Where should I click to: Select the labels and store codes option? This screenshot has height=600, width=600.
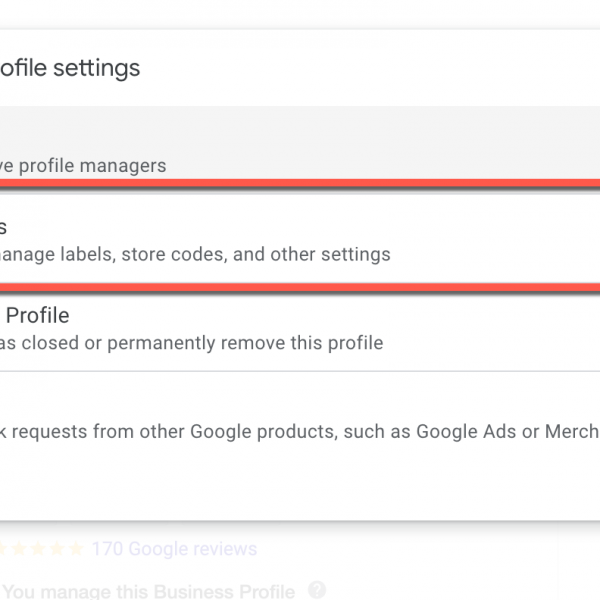[x=300, y=240]
